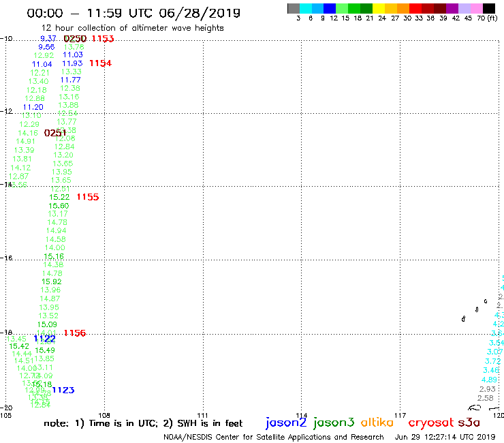This screenshot has width=504, height=443.
Task: Click subtitle '12 hour collection of altimeter wave heights'
Action: 133,28
